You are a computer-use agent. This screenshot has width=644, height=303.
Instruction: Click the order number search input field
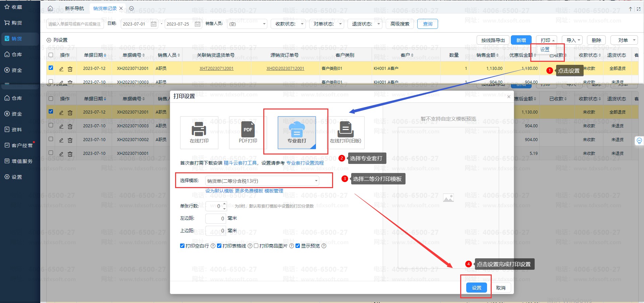[74, 24]
